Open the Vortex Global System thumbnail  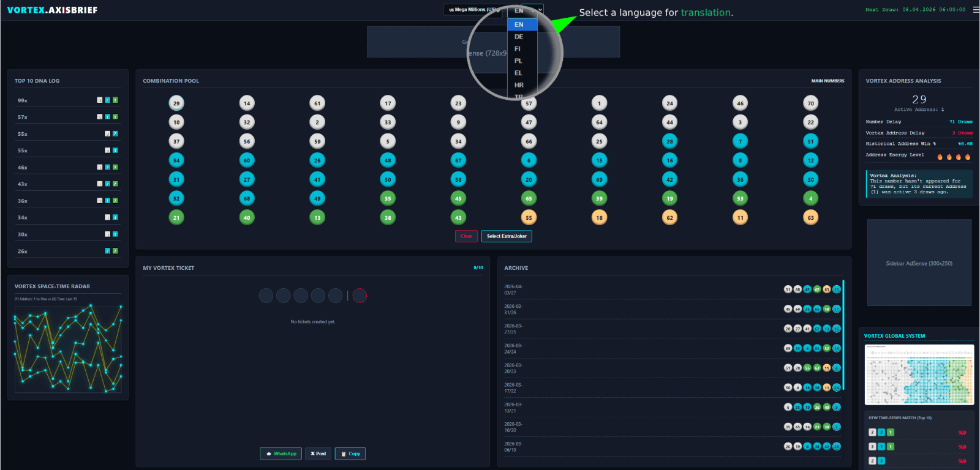919,375
